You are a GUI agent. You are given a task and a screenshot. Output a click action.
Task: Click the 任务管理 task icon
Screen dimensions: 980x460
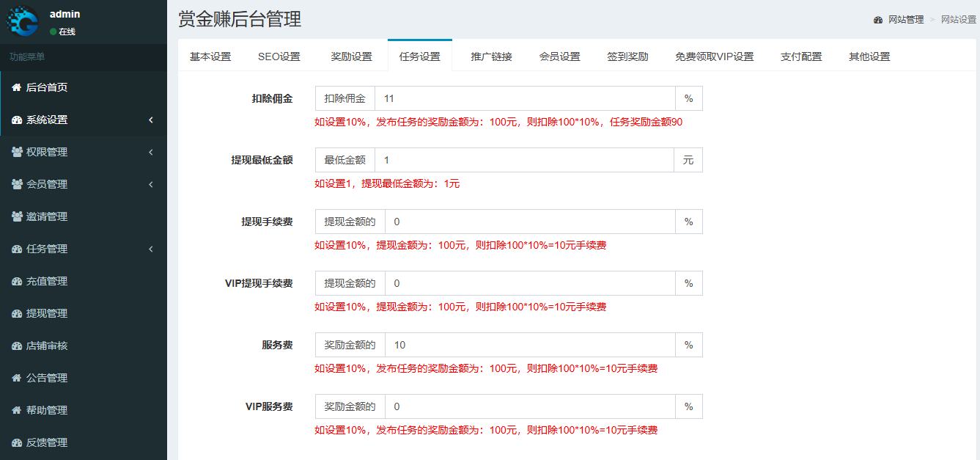[15, 249]
